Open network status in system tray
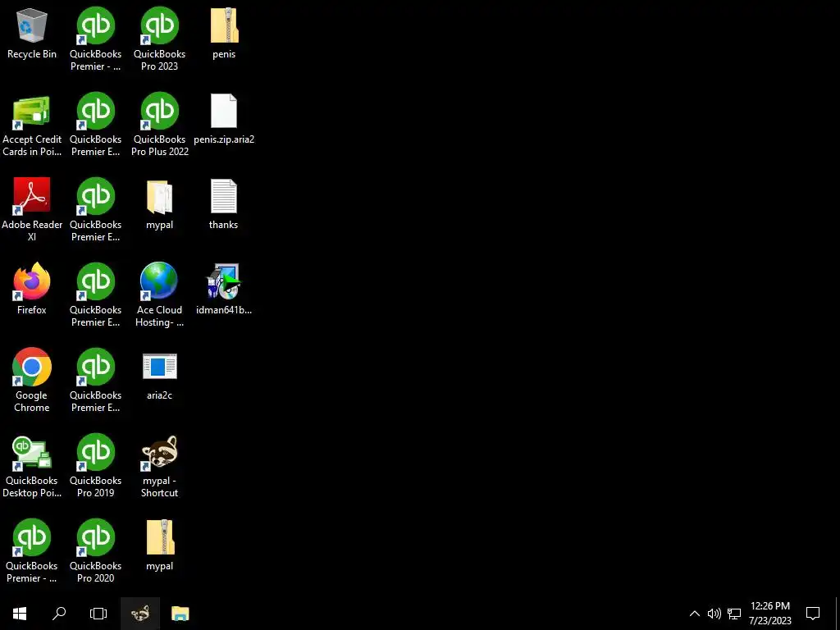The height and width of the screenshot is (630, 840). point(734,614)
